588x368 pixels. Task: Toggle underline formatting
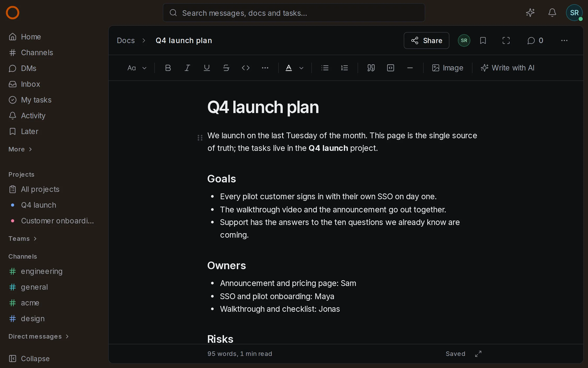click(x=207, y=68)
